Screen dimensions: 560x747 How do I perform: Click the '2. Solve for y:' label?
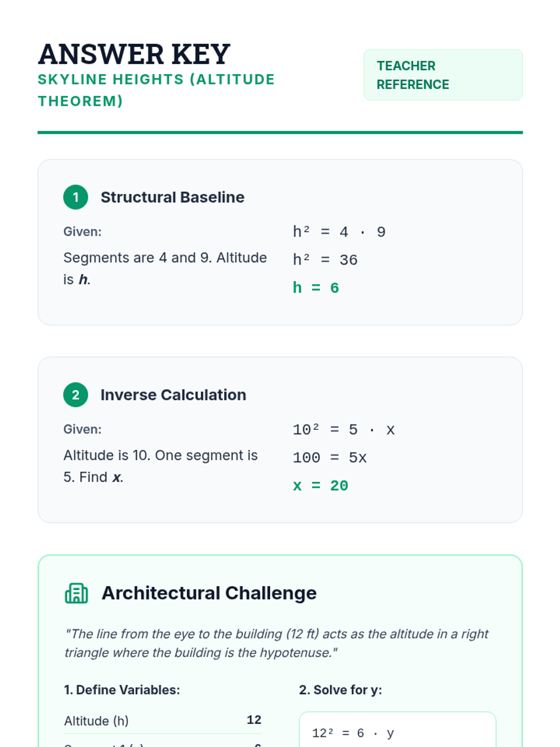[x=340, y=690]
